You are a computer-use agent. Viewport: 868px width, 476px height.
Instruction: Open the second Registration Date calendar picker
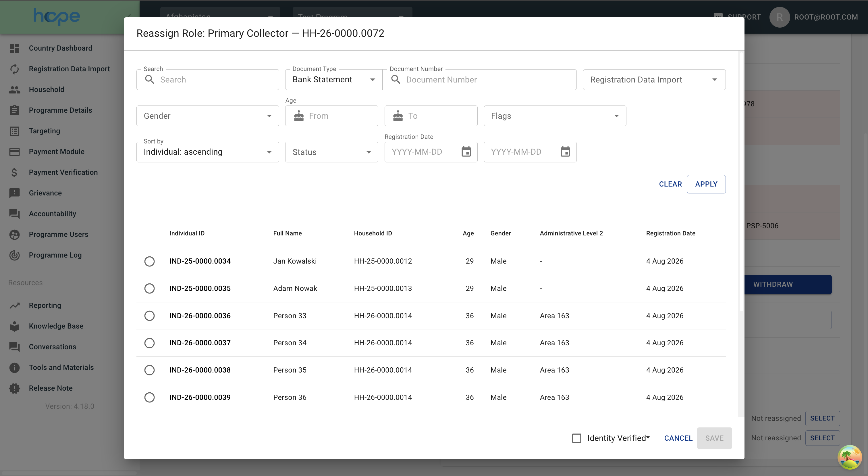pyautogui.click(x=565, y=152)
